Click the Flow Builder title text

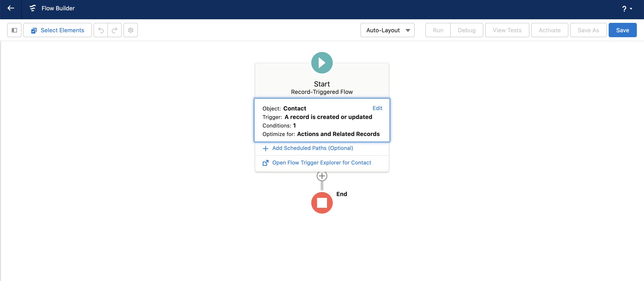coord(58,8)
